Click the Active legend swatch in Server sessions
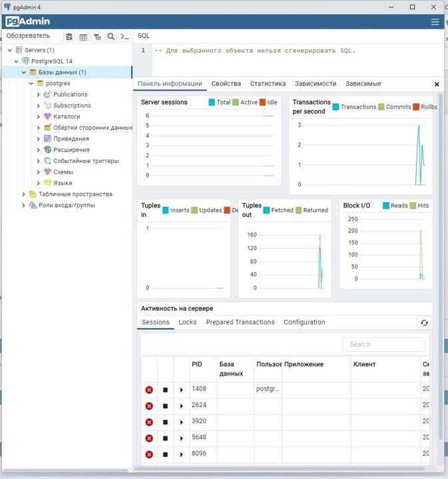448x479 pixels. point(235,102)
